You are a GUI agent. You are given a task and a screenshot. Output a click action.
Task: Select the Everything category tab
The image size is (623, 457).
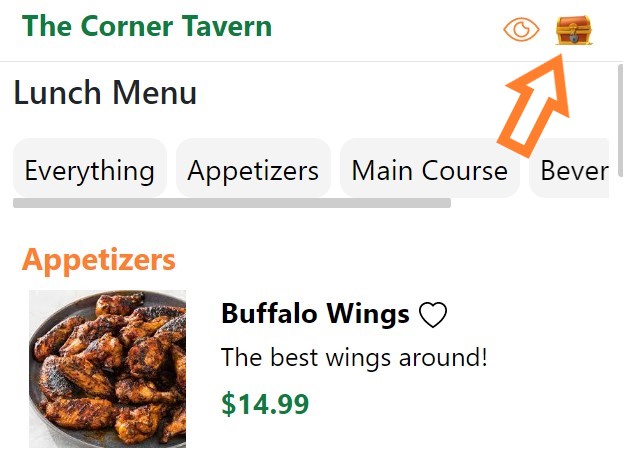click(x=90, y=170)
